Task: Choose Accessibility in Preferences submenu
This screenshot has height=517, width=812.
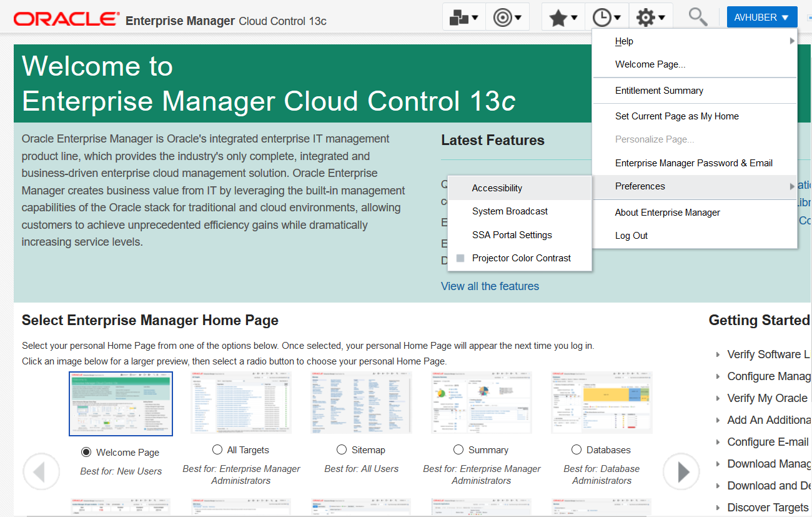Action: [520, 188]
